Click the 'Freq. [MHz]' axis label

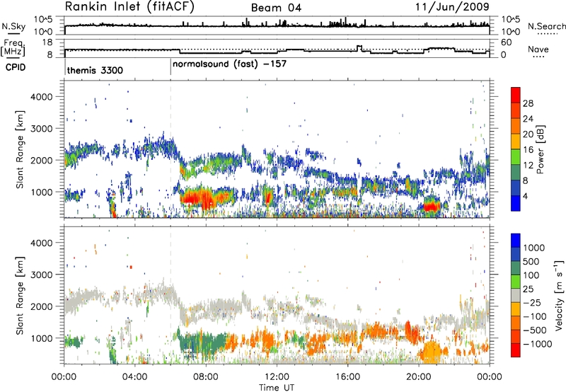(13, 48)
